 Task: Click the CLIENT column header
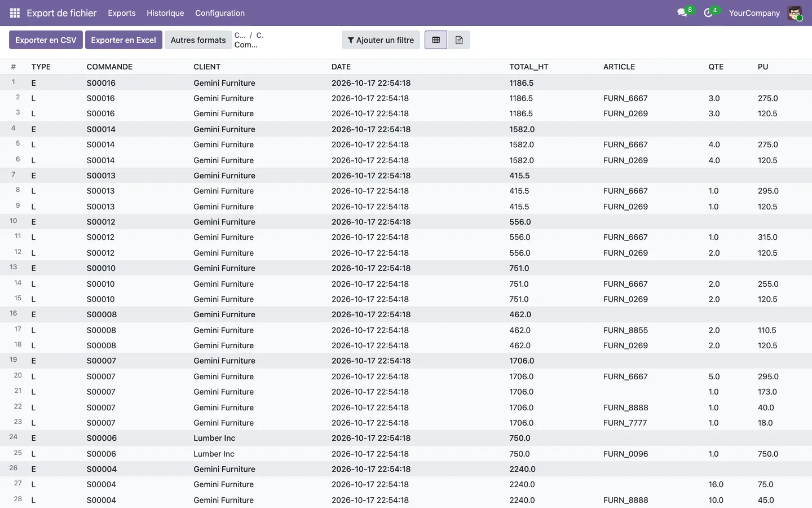(x=207, y=67)
